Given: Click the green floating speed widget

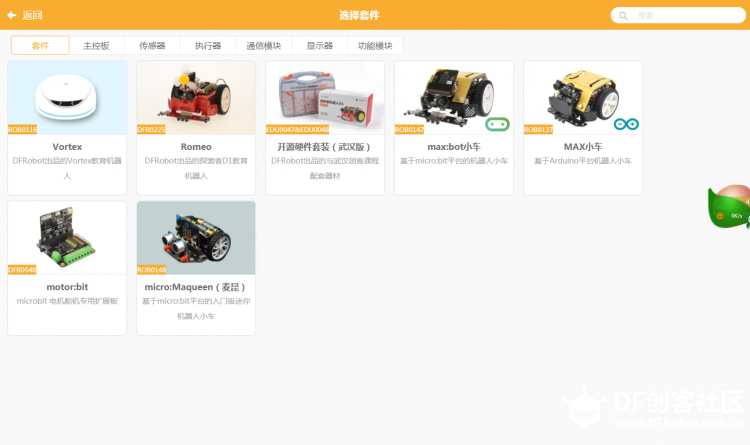Looking at the screenshot, I should pyautogui.click(x=729, y=206).
